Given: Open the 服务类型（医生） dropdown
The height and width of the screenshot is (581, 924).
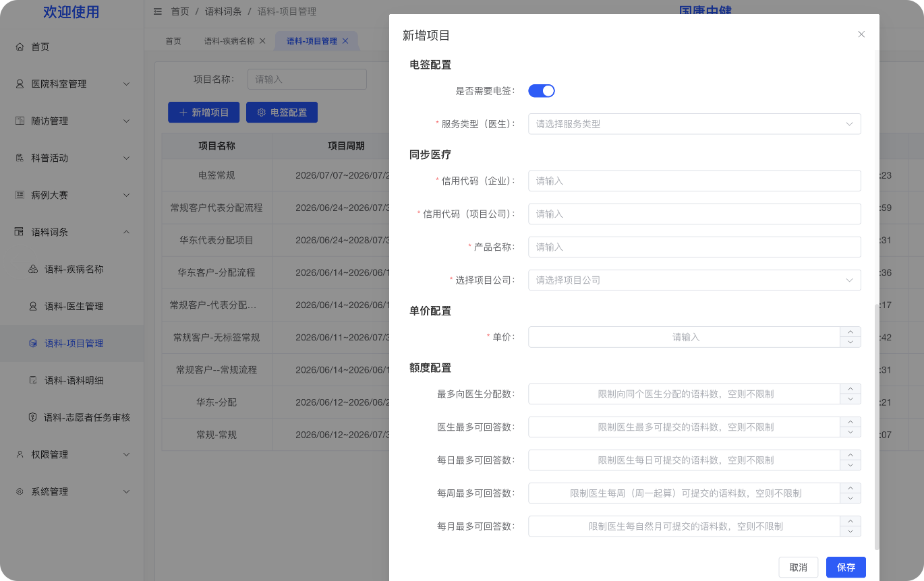Looking at the screenshot, I should pos(695,124).
